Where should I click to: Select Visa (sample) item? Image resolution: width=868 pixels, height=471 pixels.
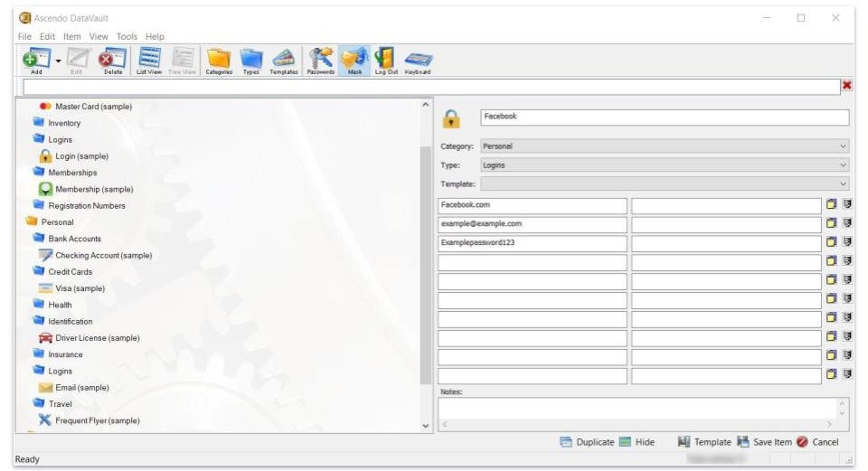[72, 288]
